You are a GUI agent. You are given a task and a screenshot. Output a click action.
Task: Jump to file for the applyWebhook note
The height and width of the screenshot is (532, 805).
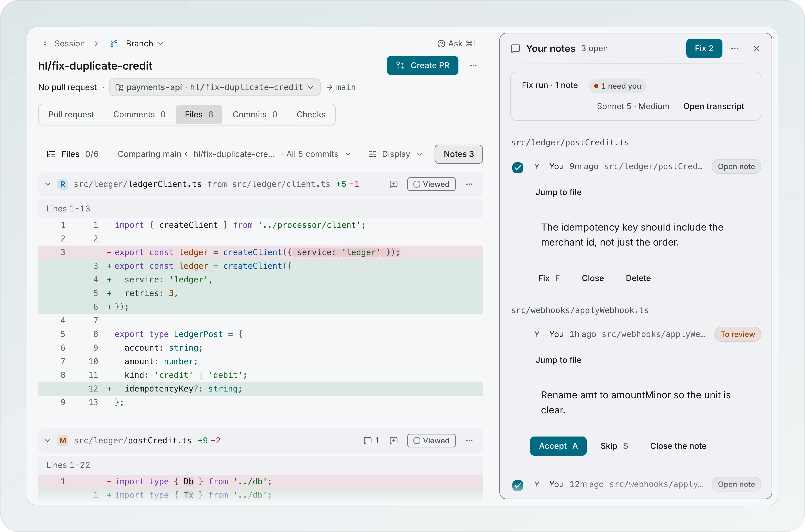coord(558,360)
